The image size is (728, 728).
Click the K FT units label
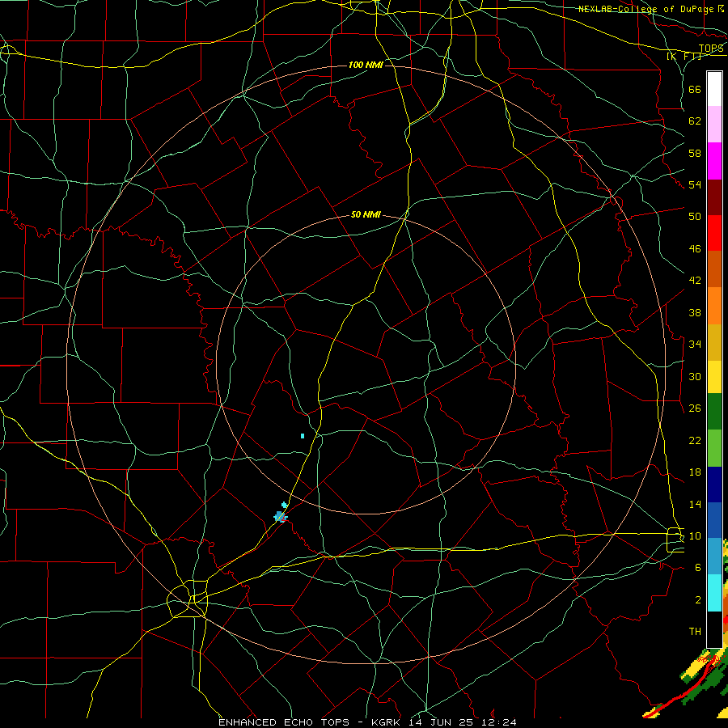684,56
